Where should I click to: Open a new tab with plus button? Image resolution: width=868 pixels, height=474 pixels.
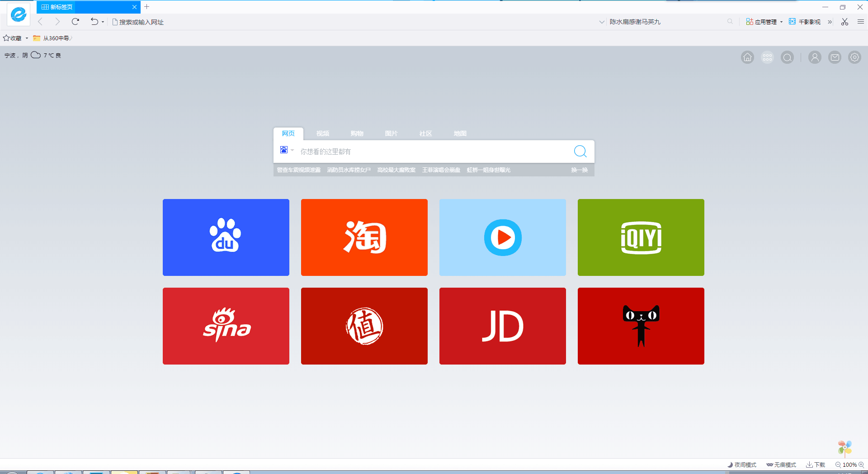(x=146, y=7)
